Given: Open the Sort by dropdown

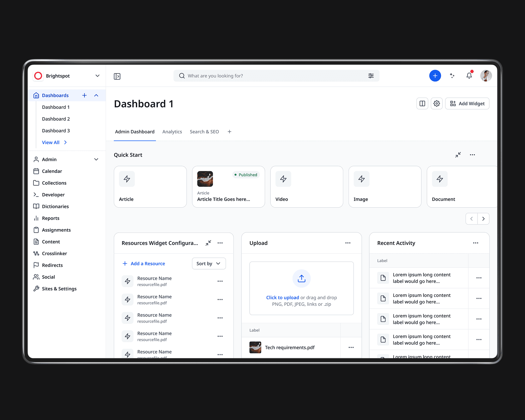Looking at the screenshot, I should click(208, 263).
